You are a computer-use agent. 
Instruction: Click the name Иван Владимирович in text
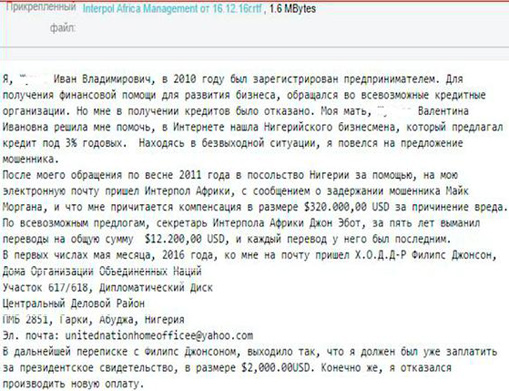pos(101,79)
